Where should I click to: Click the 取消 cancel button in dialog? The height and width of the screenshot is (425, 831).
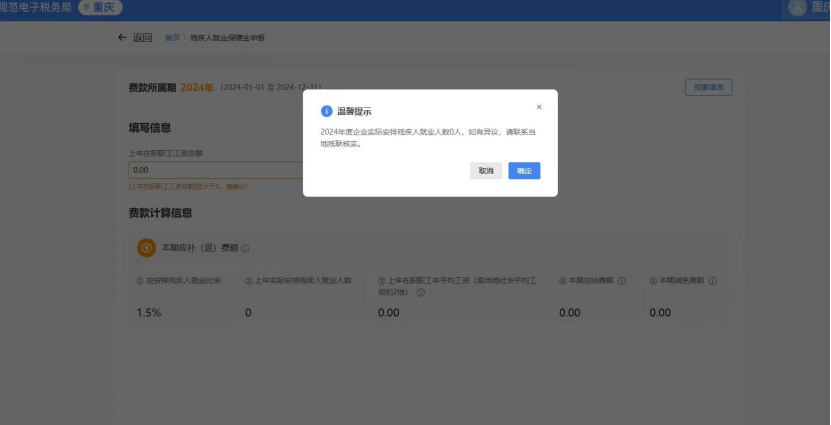(486, 171)
